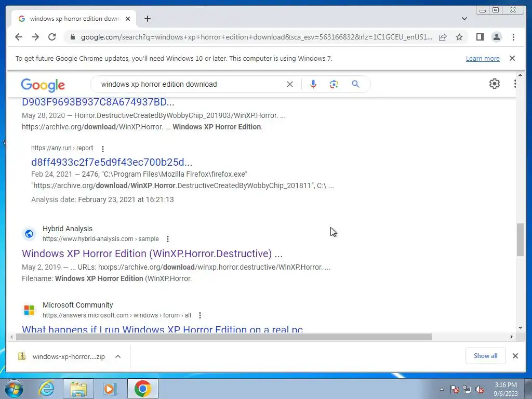The width and height of the screenshot is (532, 399).
Task: Focus the address bar URL
Action: [x=257, y=37]
